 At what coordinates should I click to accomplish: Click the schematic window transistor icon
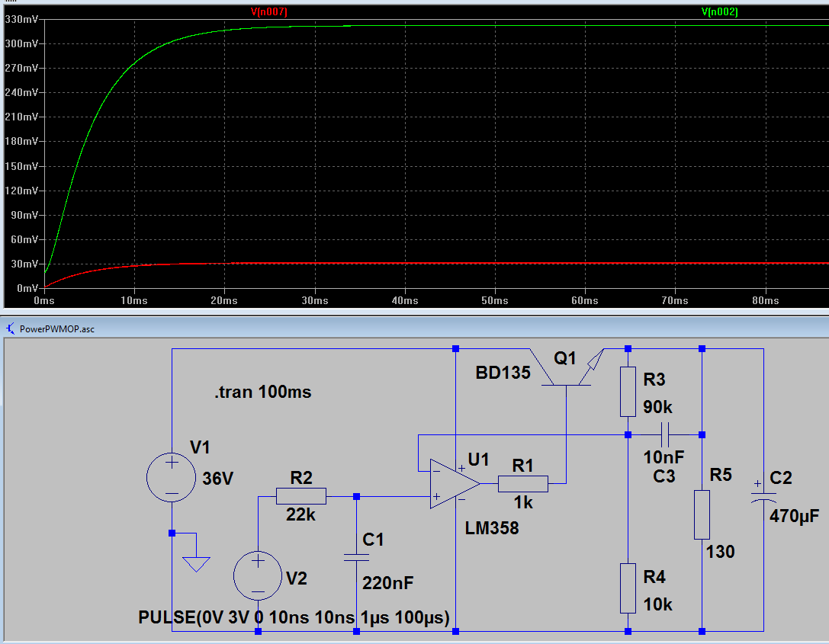(11, 328)
